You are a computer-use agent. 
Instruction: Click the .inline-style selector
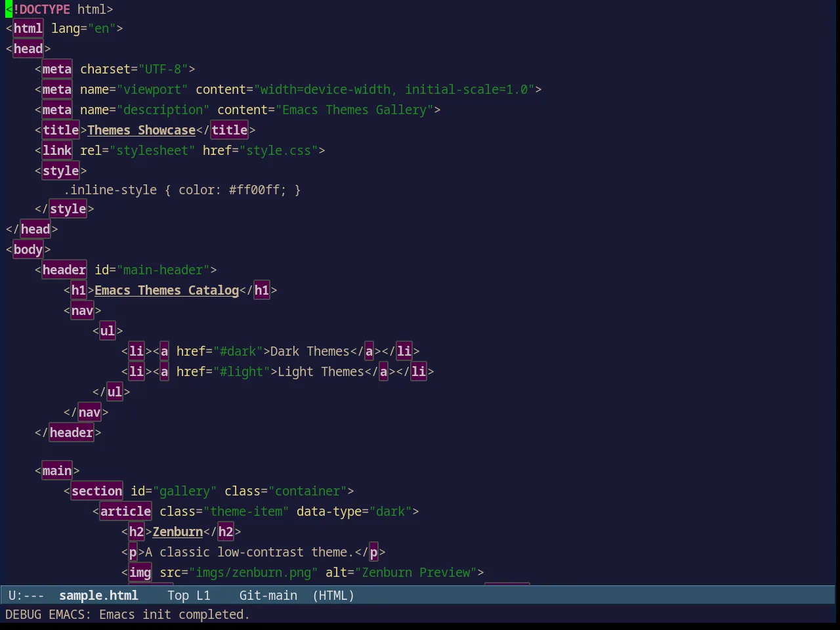(x=110, y=190)
